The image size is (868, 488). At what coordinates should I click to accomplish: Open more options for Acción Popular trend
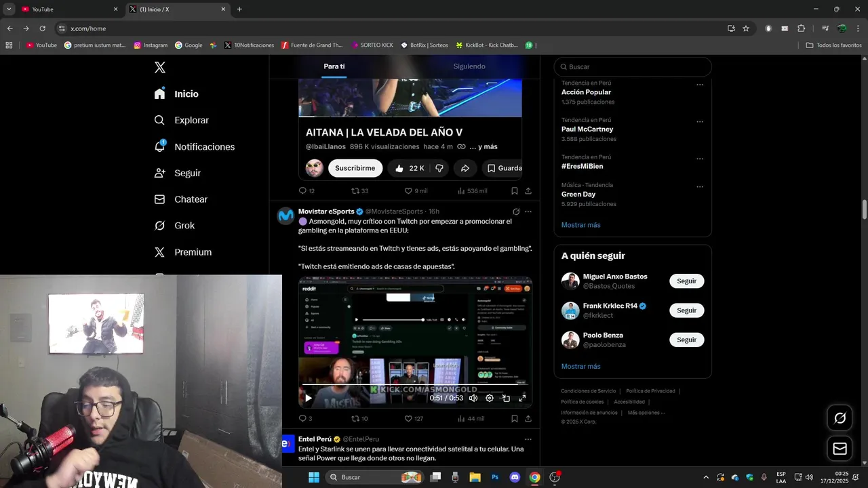pyautogui.click(x=700, y=85)
